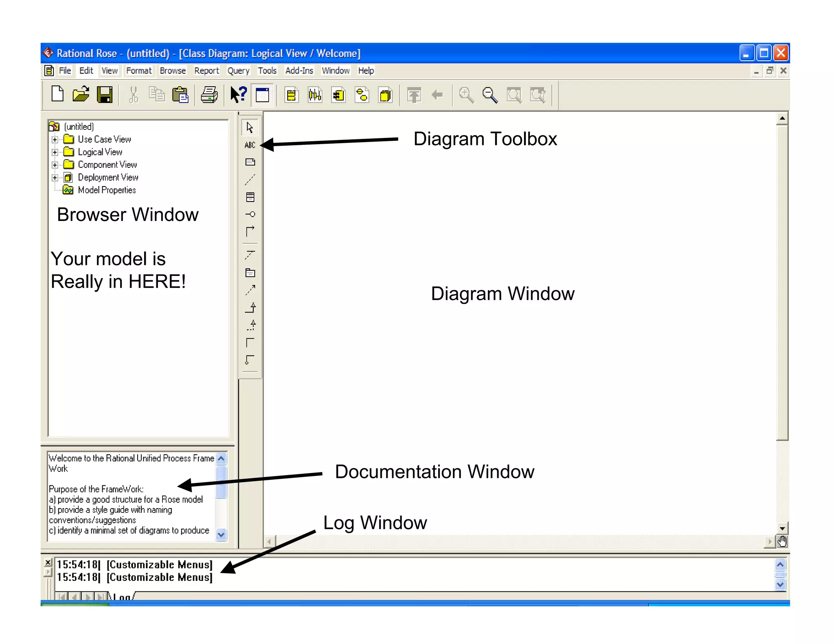The height and width of the screenshot is (644, 834).
Task: Click the Copy icon in the toolbar
Action: point(157,95)
